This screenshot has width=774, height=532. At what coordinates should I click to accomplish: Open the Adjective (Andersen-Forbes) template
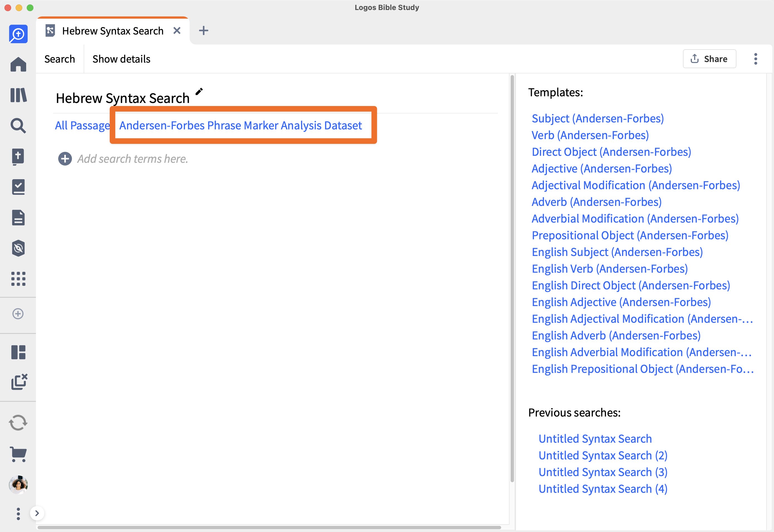(x=602, y=168)
